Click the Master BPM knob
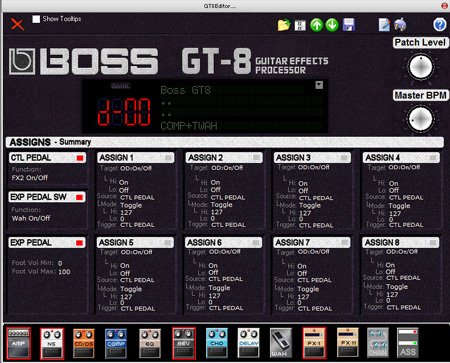Viewport: 450px width, 363px height. click(x=421, y=119)
